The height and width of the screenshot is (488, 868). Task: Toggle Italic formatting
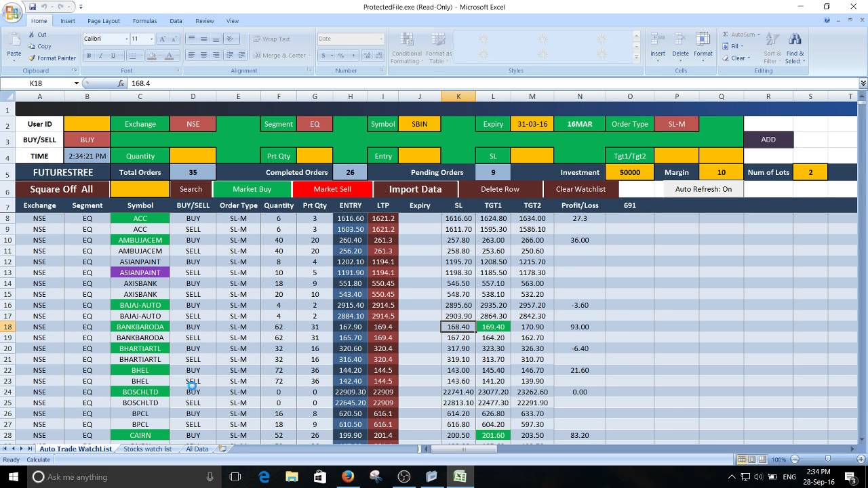(100, 56)
